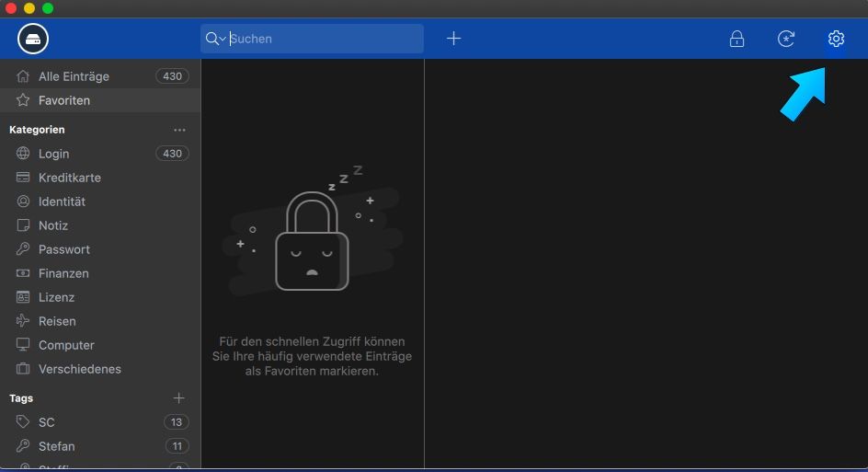The width and height of the screenshot is (868, 472).
Task: Open the Stefan tag
Action: tap(56, 446)
